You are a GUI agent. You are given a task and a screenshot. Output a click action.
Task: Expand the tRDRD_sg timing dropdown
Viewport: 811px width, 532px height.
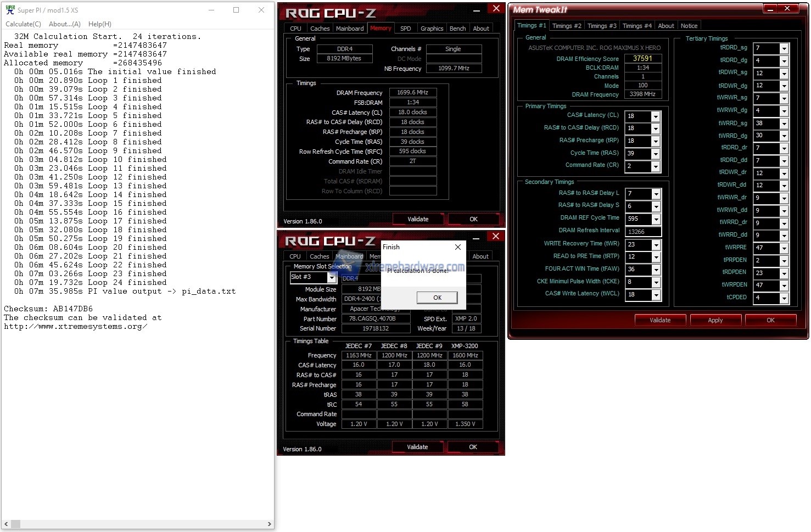coord(784,48)
